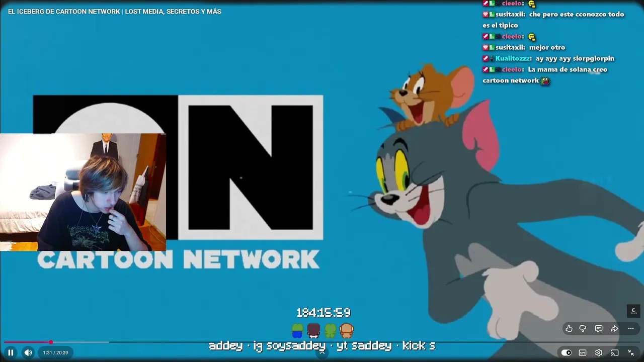Click the 1:31 / 20:39 time display
The image size is (644, 362).
[55, 352]
